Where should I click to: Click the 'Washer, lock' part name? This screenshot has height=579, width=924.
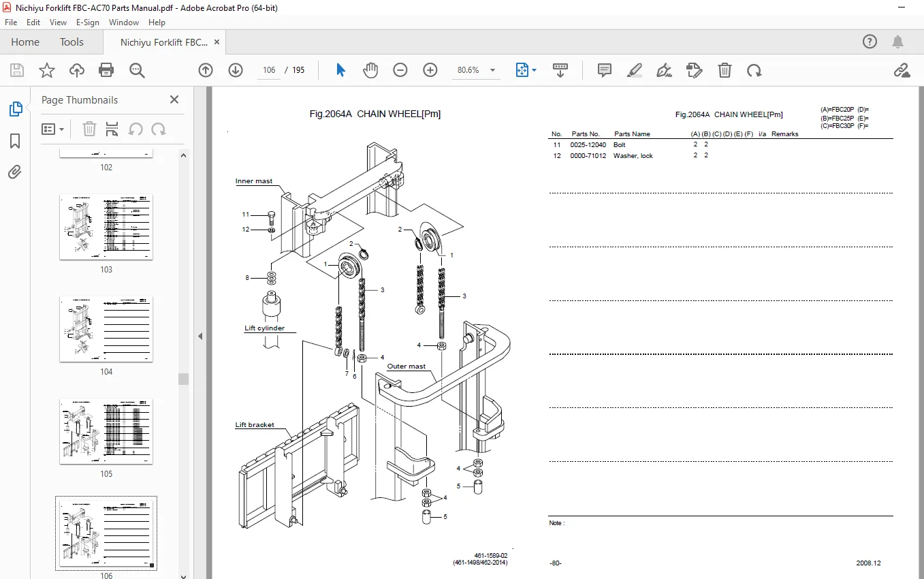point(633,156)
